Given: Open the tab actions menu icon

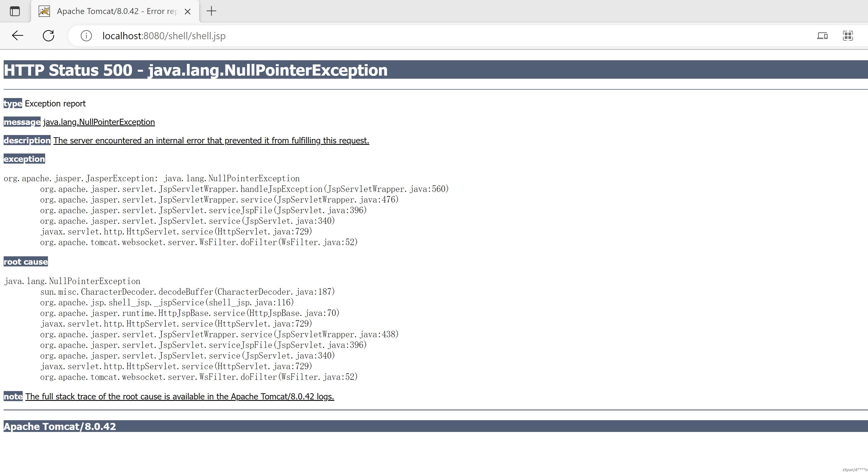Looking at the screenshot, I should coord(15,11).
